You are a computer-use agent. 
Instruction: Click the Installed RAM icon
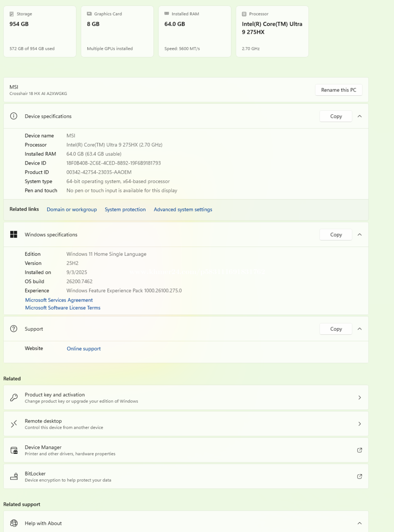tap(167, 14)
